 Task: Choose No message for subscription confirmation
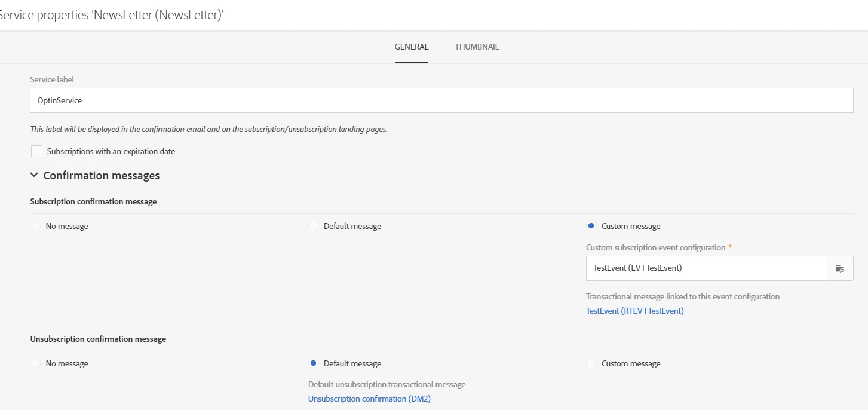click(x=36, y=226)
